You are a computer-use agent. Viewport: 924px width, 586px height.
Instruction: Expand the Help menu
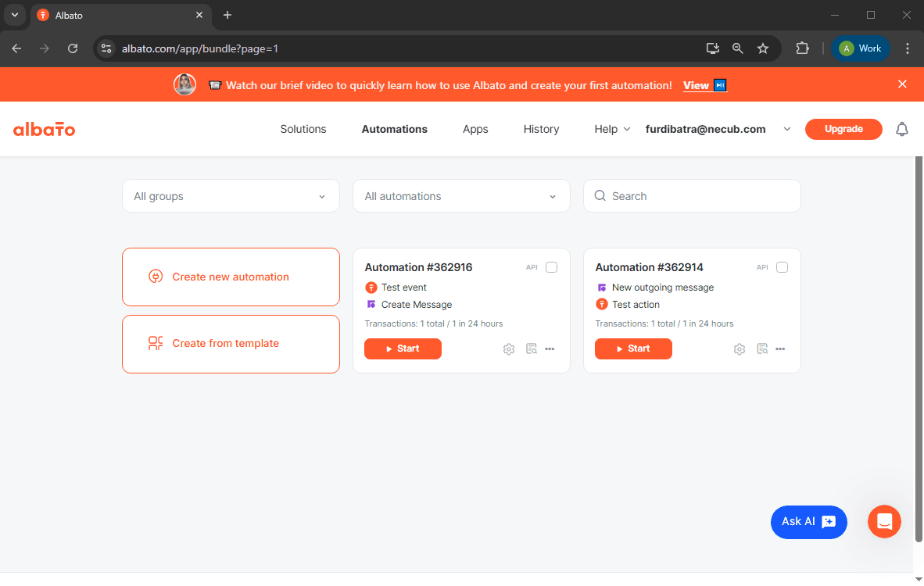point(612,129)
